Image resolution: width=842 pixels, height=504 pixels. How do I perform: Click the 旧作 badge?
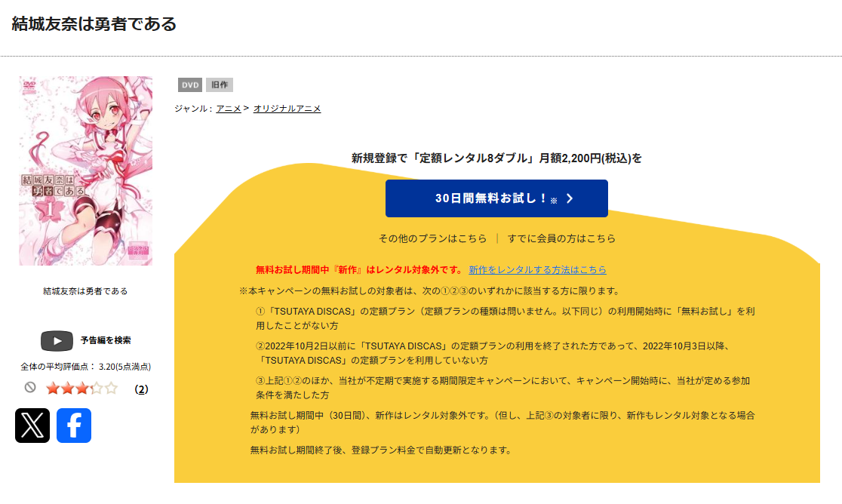click(x=219, y=85)
